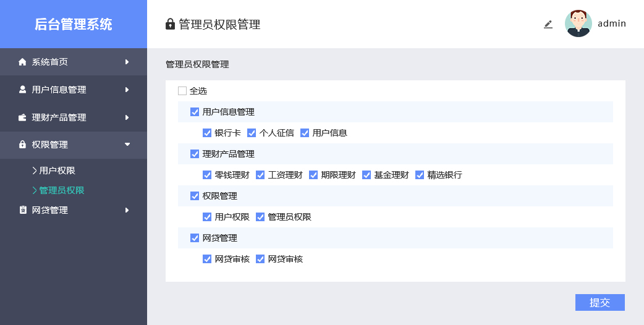
Task: Open the 用户权限 submenu item
Action: [x=57, y=171]
